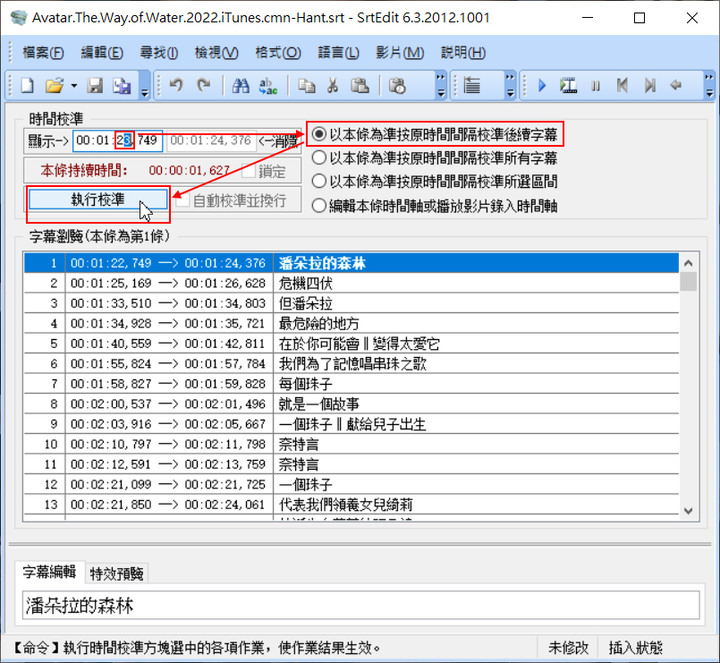This screenshot has height=663, width=720.
Task: Create a new subtitle file
Action: click(27, 85)
